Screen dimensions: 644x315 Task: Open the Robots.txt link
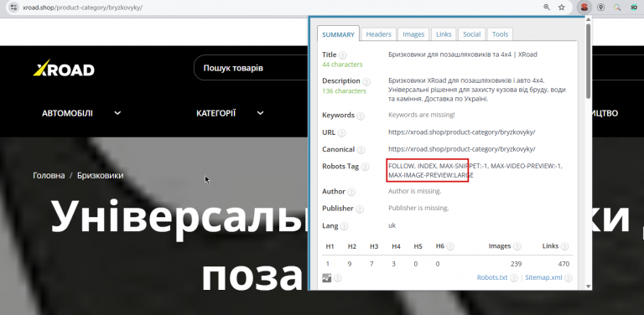click(492, 277)
